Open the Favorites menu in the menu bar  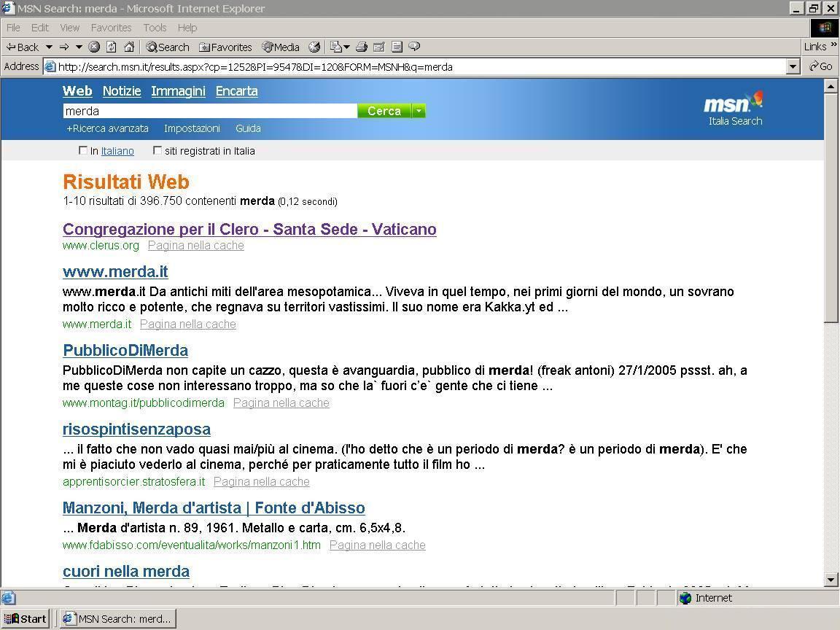[x=111, y=28]
